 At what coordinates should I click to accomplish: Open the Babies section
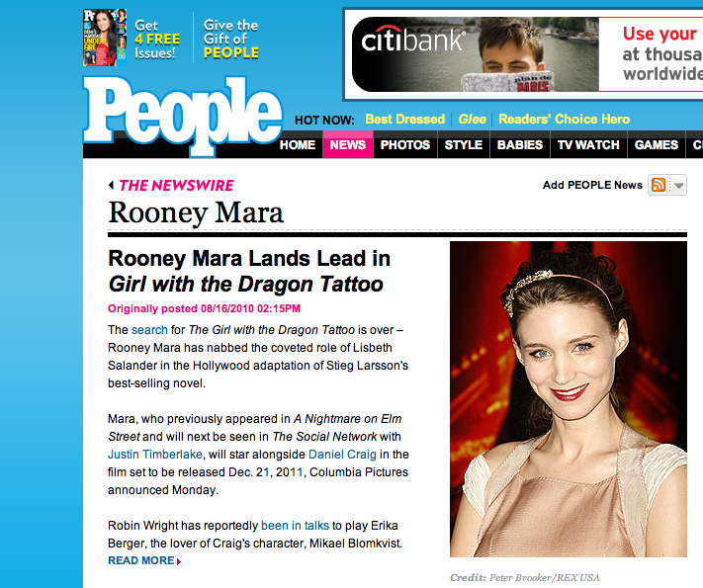[x=520, y=144]
